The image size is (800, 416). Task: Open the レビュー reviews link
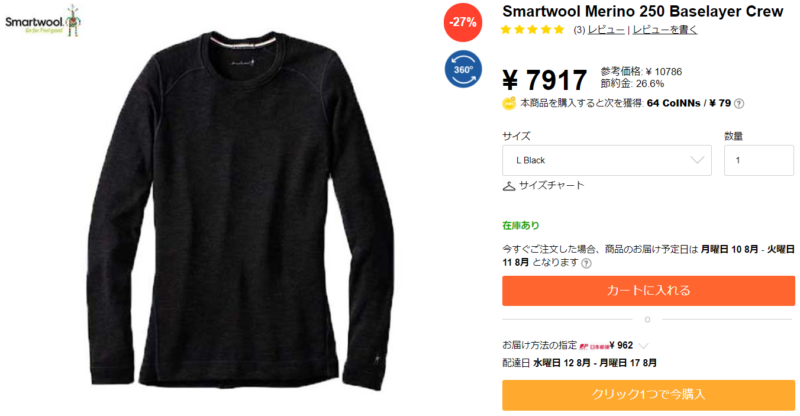(606, 30)
